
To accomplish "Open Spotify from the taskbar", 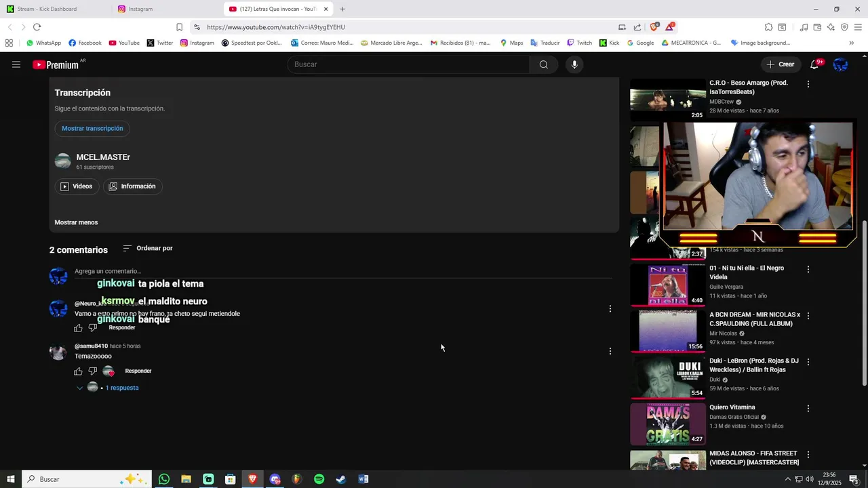I will (319, 479).
